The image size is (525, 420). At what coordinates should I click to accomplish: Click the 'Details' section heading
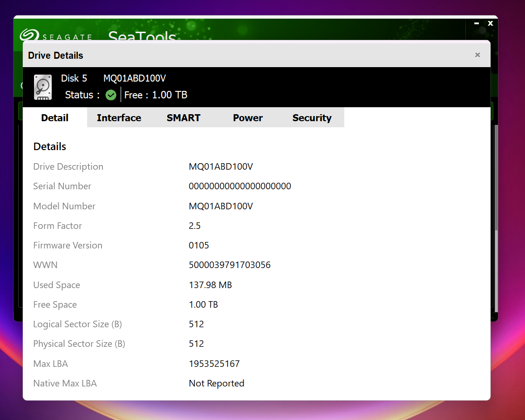click(x=50, y=147)
